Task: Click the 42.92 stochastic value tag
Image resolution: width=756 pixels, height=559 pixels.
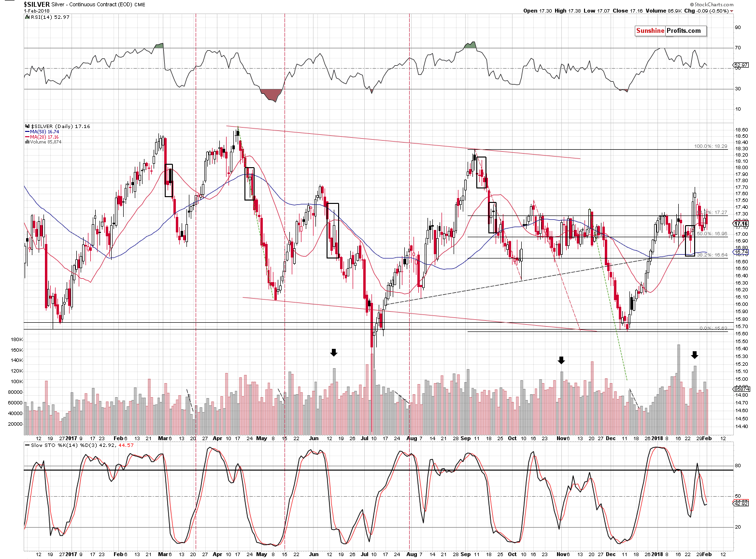Action: click(x=741, y=503)
